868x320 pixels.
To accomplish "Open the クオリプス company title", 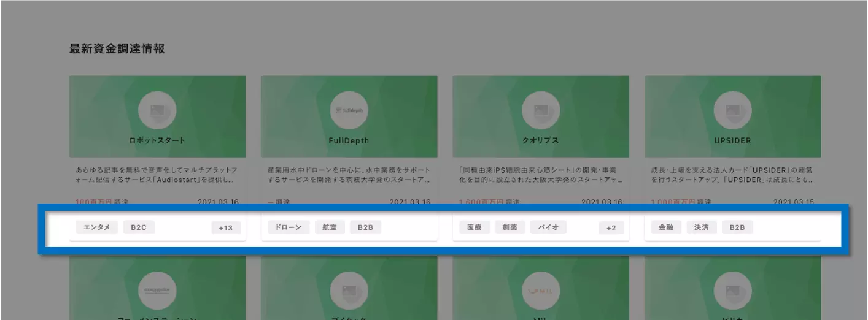I will 541,140.
